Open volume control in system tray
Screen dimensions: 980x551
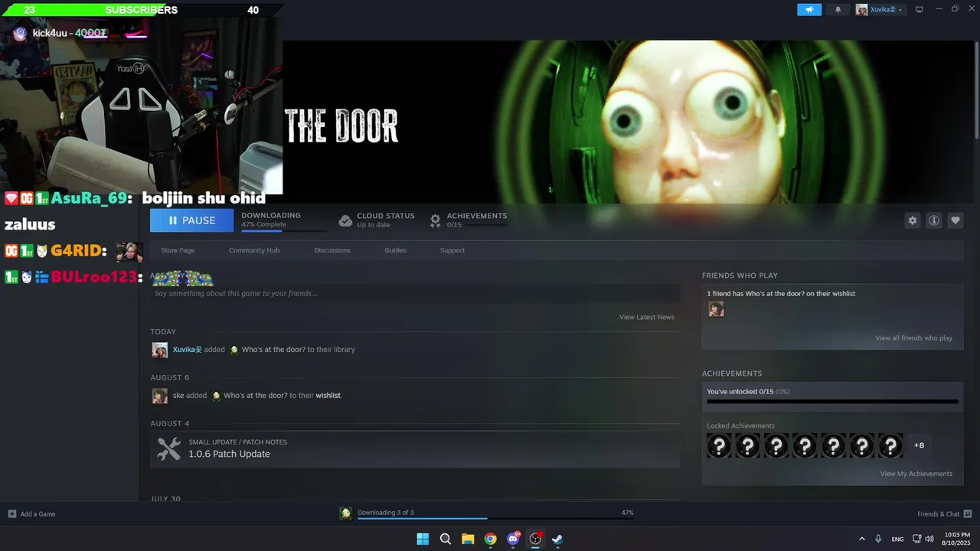(x=929, y=540)
